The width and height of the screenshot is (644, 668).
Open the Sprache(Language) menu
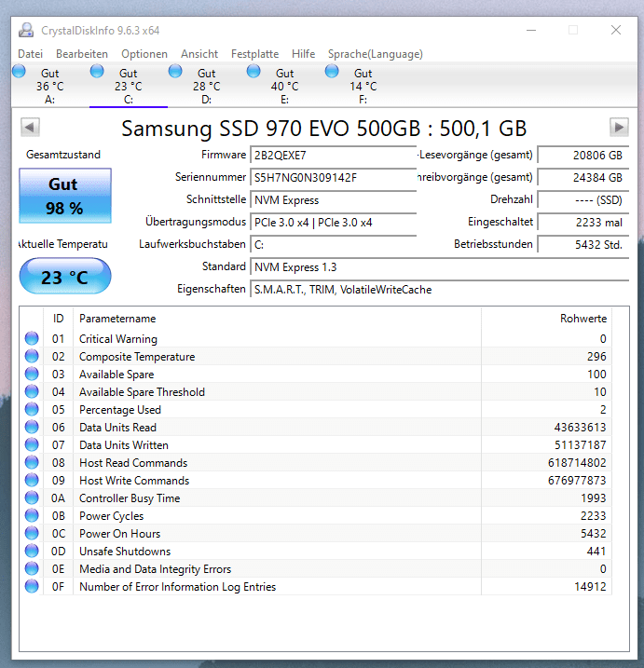point(375,54)
